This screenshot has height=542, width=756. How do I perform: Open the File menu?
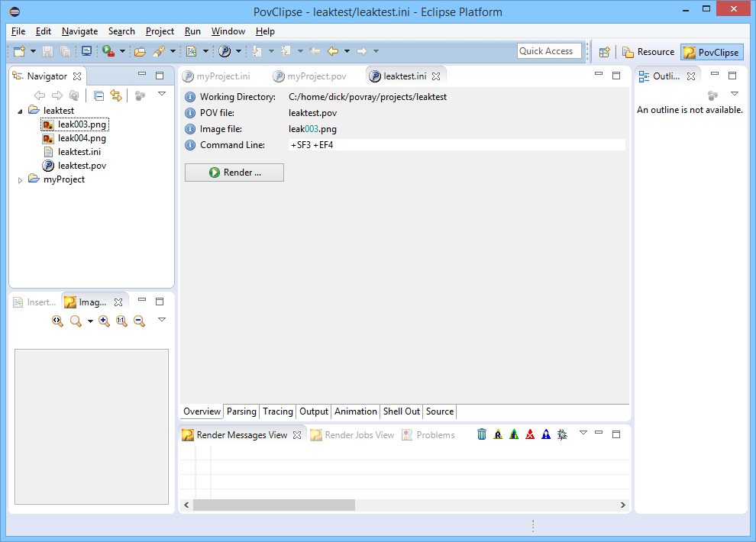tap(18, 31)
